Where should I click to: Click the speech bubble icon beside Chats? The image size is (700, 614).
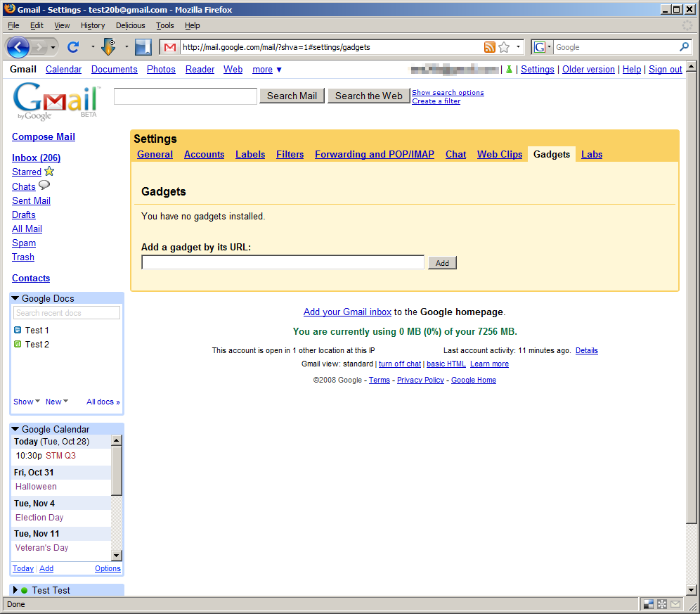pos(44,185)
